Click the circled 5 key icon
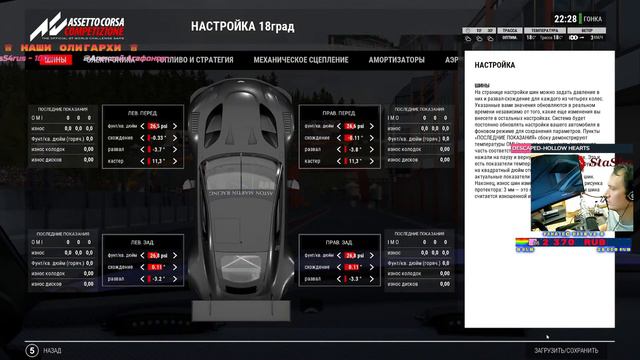The image size is (640, 360). point(32,351)
